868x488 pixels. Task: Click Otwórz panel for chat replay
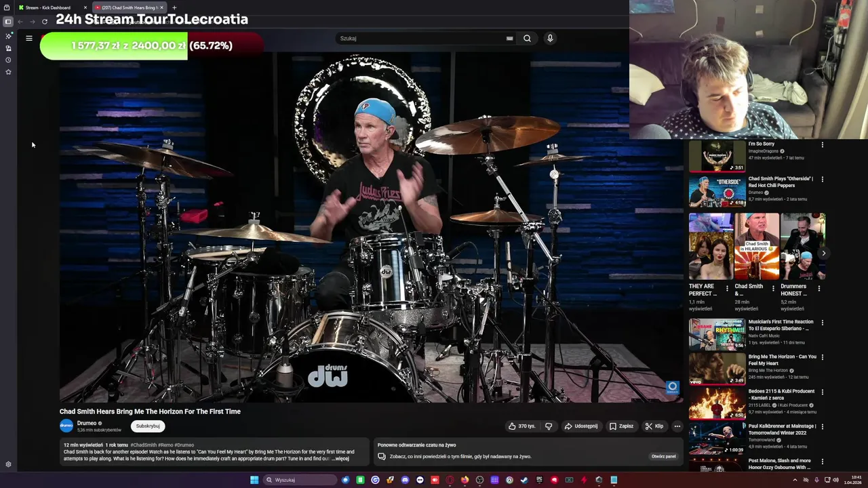(x=663, y=456)
